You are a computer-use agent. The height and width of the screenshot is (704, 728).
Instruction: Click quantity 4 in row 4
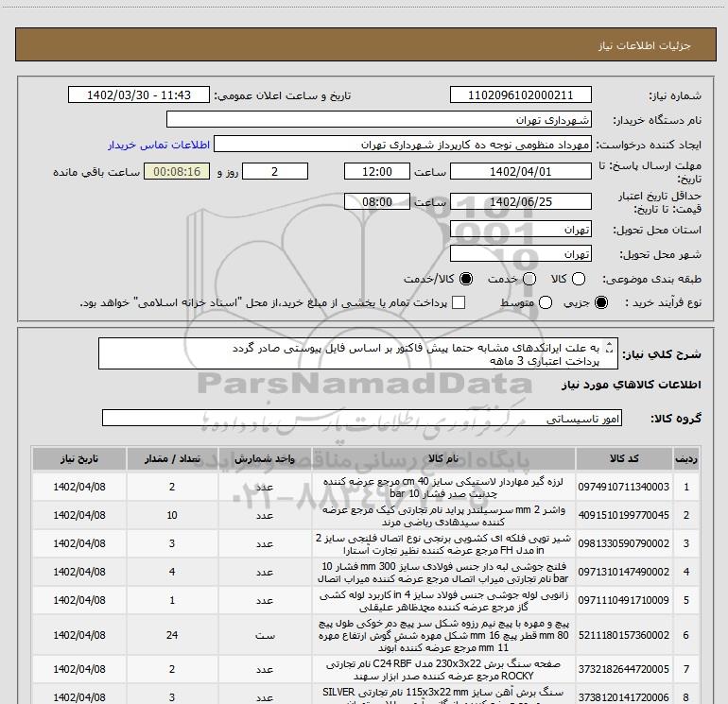(x=172, y=572)
